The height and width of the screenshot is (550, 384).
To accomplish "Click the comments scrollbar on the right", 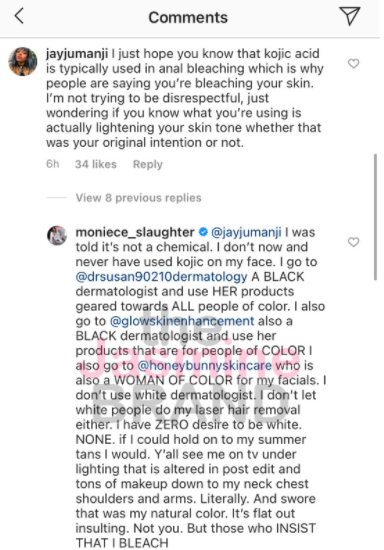I will (x=376, y=217).
